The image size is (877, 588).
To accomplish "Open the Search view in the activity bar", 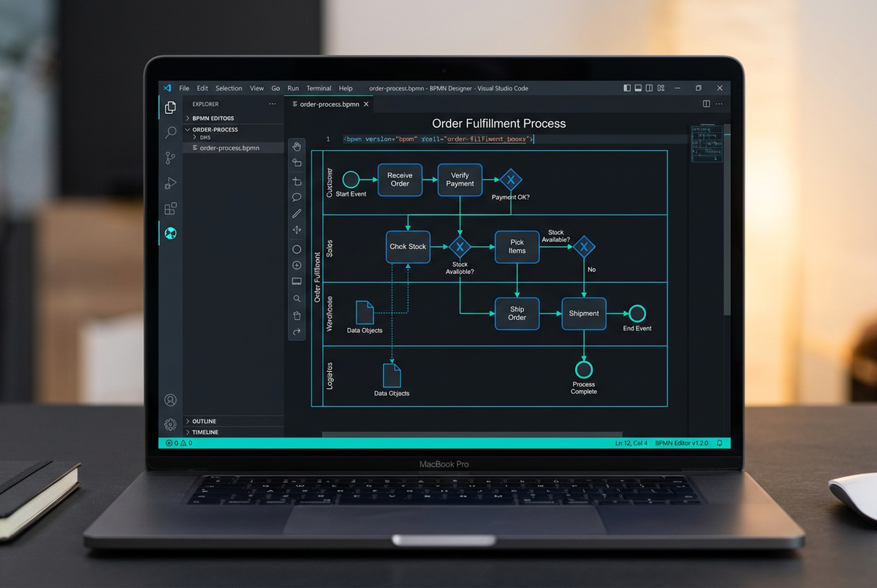I will pos(170,132).
